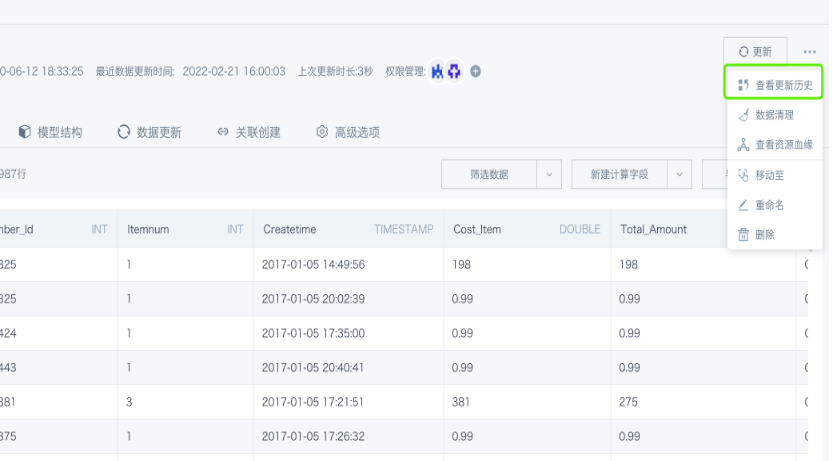
Task: Click 删除 to delete the dataset
Action: point(775,235)
